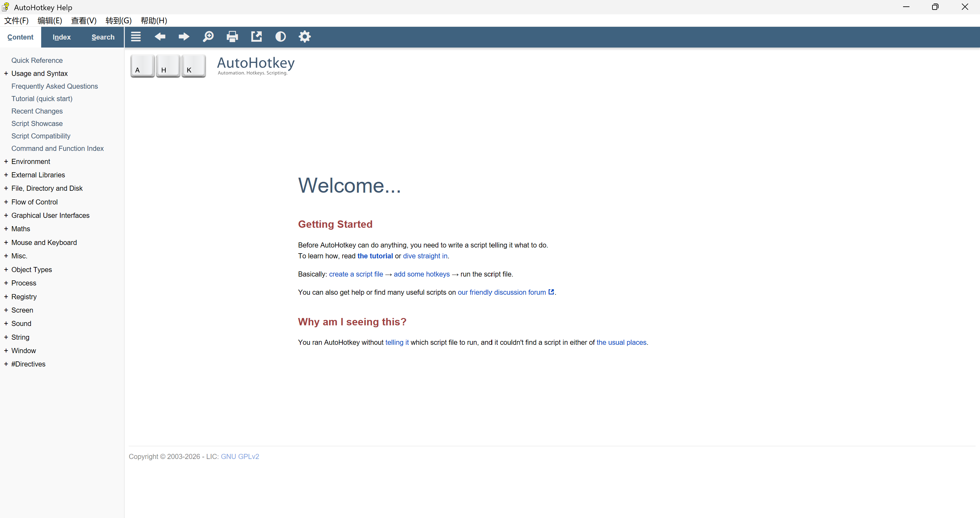980x518 pixels.
Task: Go back with the left arrow icon
Action: click(x=160, y=37)
